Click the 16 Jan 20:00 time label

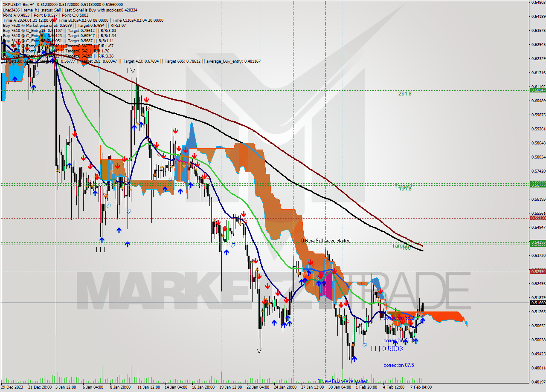tap(203, 387)
